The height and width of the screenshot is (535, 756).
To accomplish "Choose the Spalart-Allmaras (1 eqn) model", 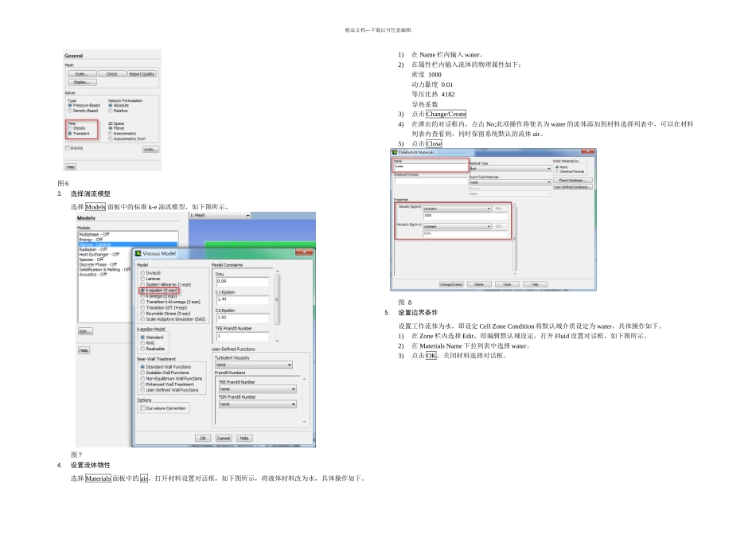I will pos(142,285).
